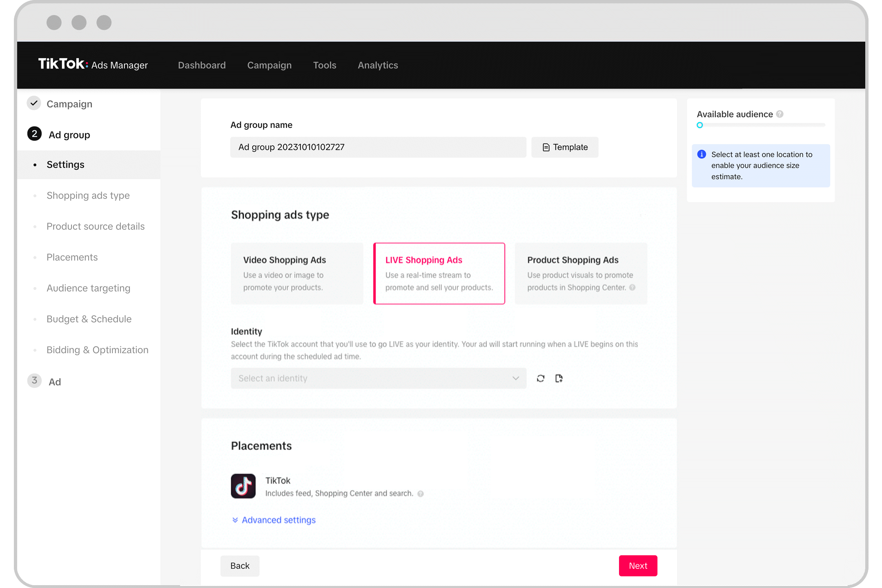This screenshot has height=588, width=882.
Task: Click the refresh identity icon
Action: point(541,379)
